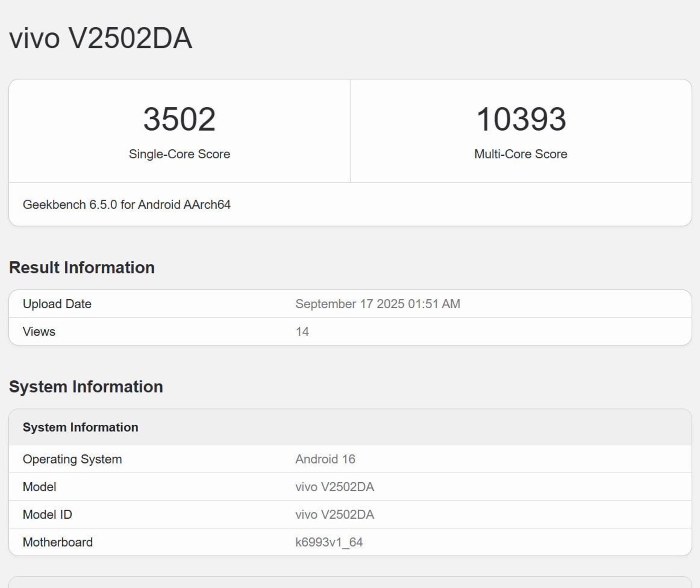The height and width of the screenshot is (588, 700).
Task: Click the Geekbench 6.5.0 version text
Action: [x=127, y=205]
